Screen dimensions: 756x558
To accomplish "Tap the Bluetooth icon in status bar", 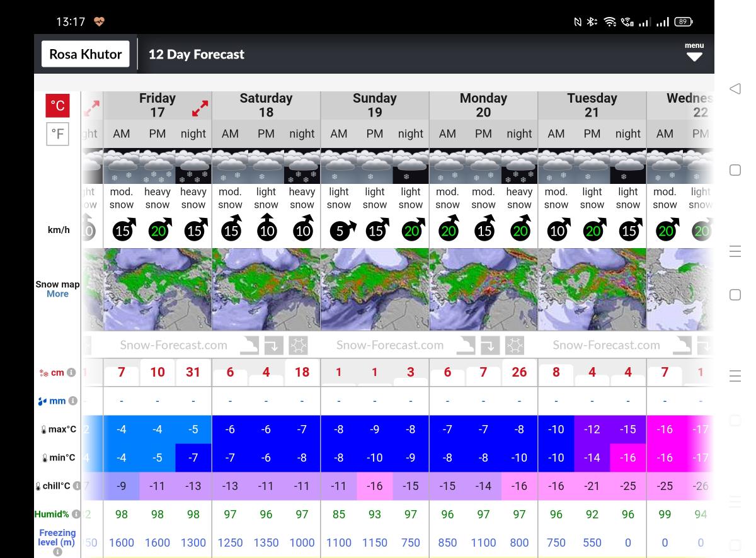I will tap(592, 22).
